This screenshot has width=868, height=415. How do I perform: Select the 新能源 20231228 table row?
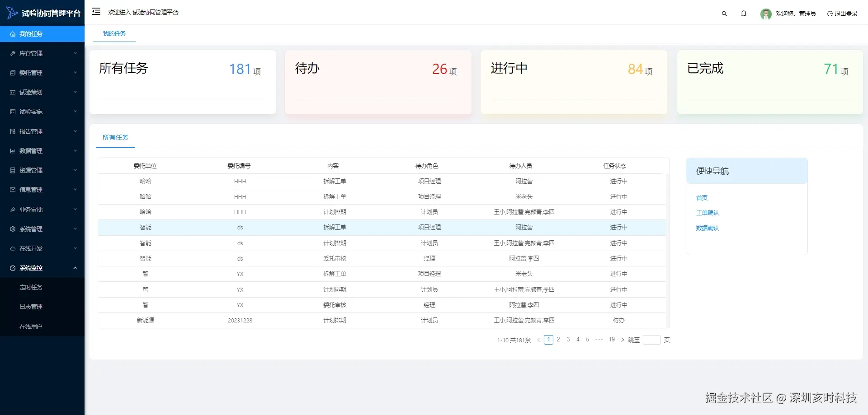(x=382, y=321)
